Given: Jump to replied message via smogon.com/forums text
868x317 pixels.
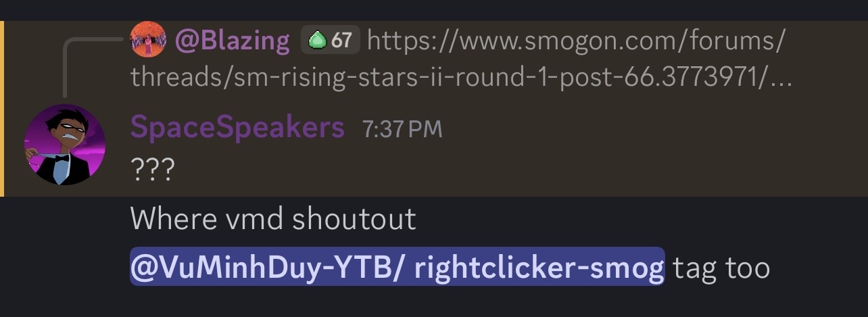Looking at the screenshot, I should [576, 41].
